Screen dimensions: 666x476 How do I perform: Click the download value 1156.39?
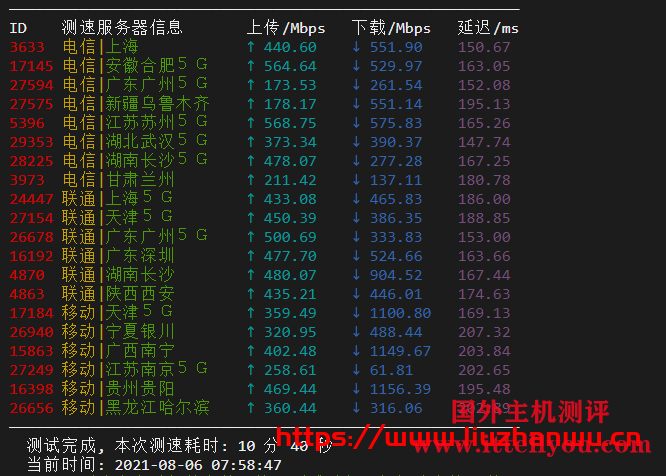click(x=400, y=389)
